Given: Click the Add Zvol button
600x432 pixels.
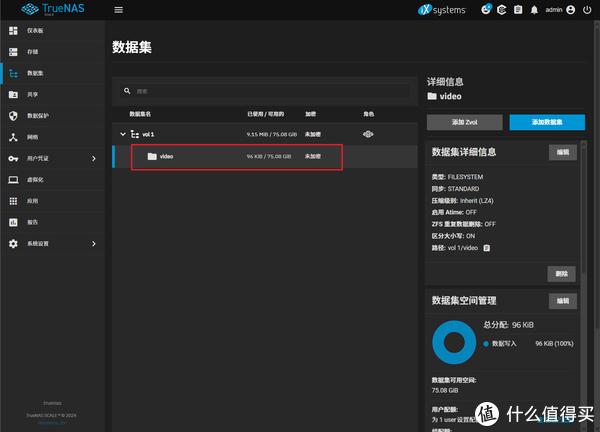Looking at the screenshot, I should click(465, 122).
